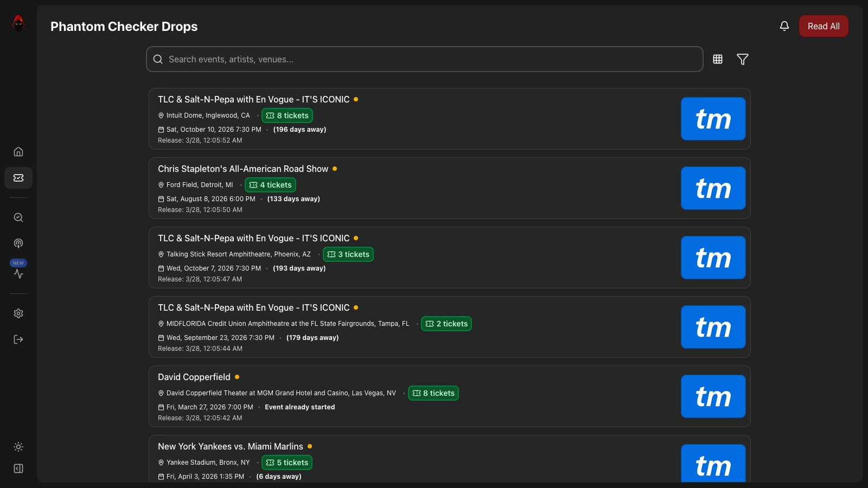Screen dimensions: 868x488
Task: Open TLC & Salt-N-Pepa Tampa event title
Action: (254, 308)
